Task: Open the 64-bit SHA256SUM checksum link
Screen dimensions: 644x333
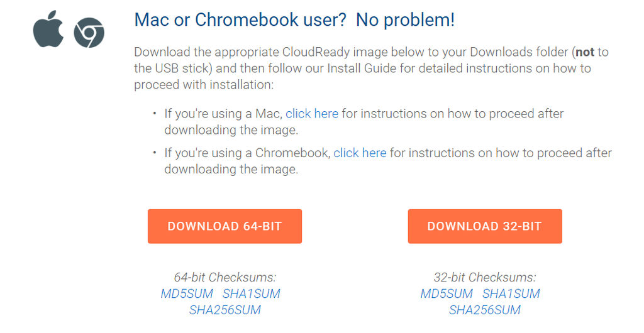Action: coord(225,310)
